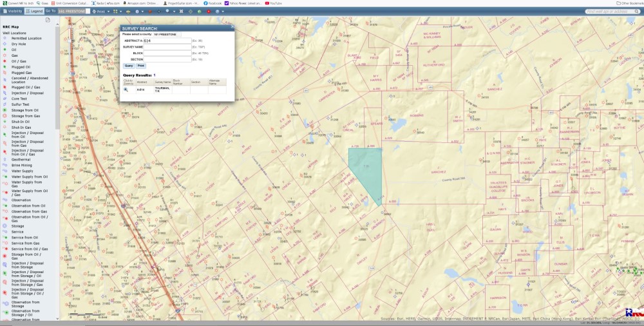Click the magnifier in find well search box
The image size is (644, 326).
point(637,12)
